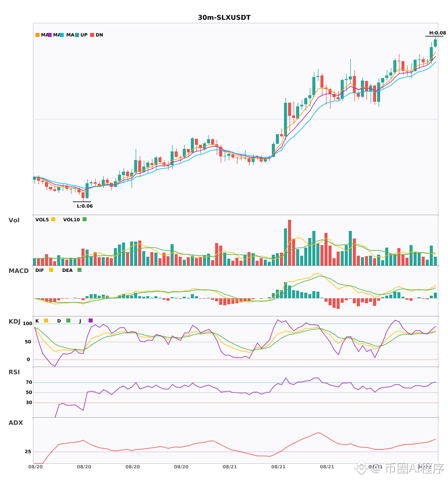This screenshot has height=481, width=448.
Task: Click the L:0.06 low price label
Action: pos(85,206)
